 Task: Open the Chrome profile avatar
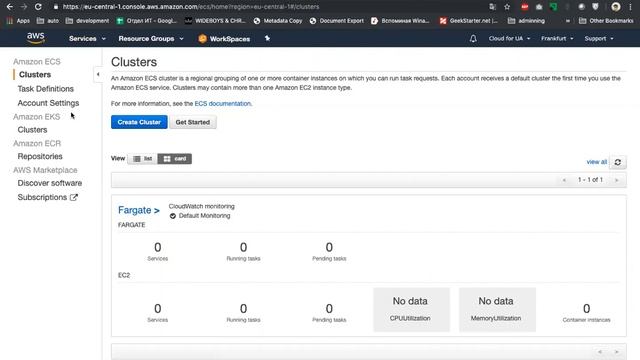tap(616, 7)
